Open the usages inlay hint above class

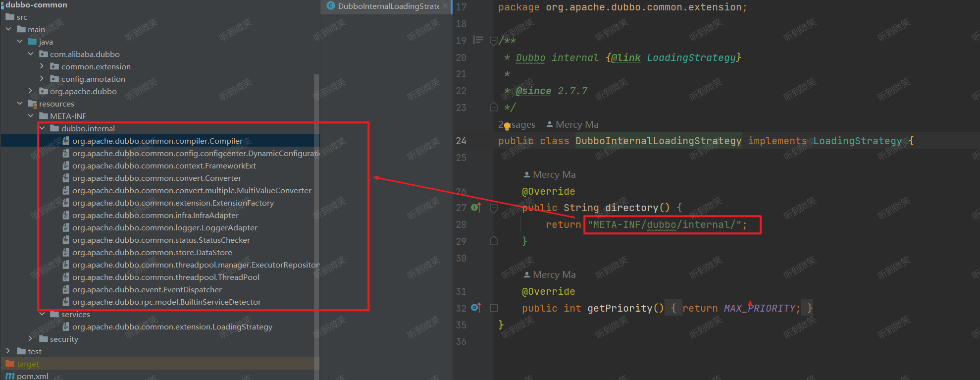(x=517, y=125)
